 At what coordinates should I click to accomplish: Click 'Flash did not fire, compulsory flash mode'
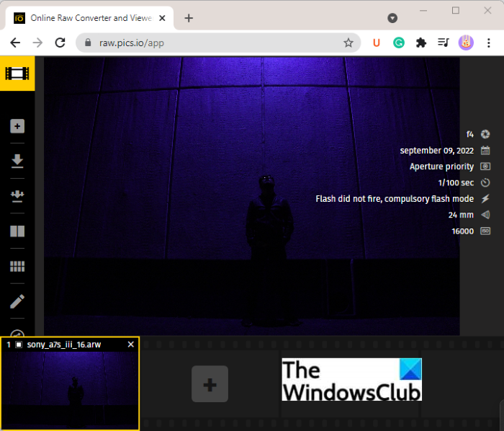[x=395, y=199]
